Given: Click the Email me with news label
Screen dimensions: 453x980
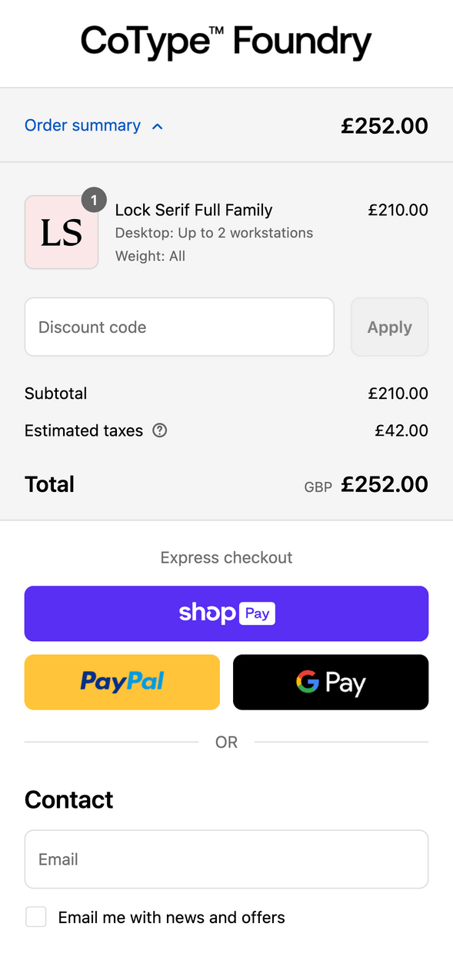Looking at the screenshot, I should [x=172, y=917].
